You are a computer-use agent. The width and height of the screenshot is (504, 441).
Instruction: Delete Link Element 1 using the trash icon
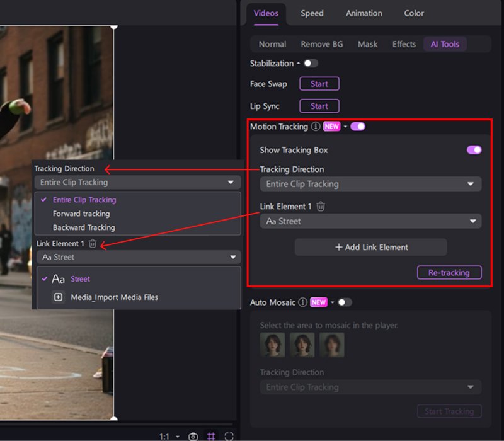click(321, 205)
